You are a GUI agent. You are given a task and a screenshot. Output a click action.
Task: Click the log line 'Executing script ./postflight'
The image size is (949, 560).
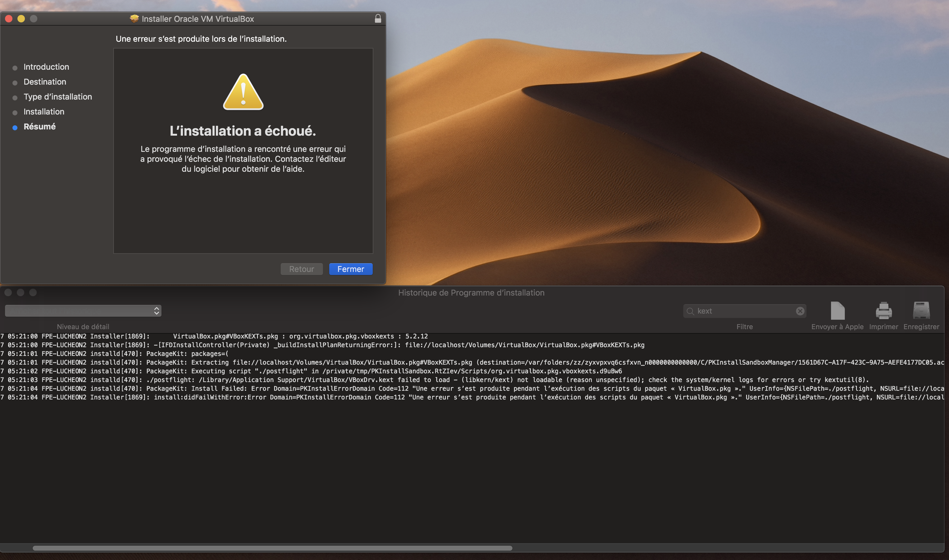pos(311,371)
